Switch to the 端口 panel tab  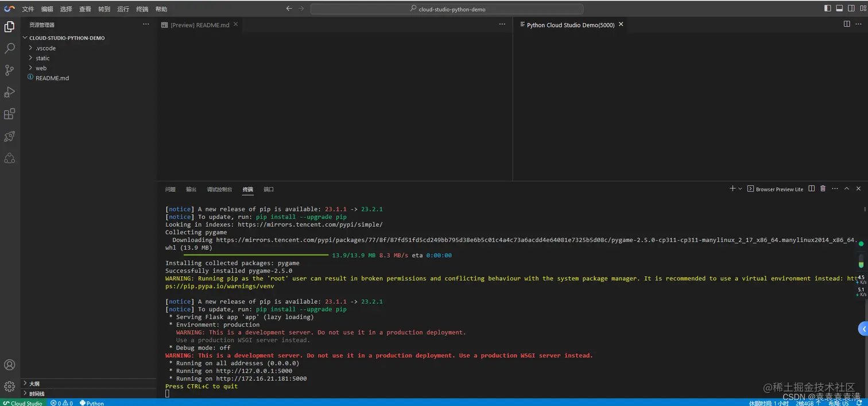click(x=269, y=190)
